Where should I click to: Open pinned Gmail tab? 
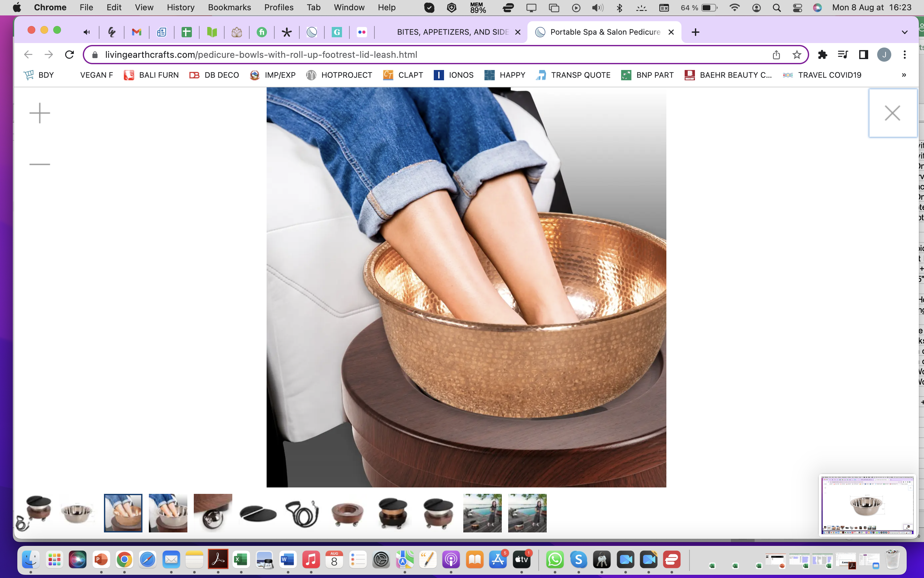point(136,32)
